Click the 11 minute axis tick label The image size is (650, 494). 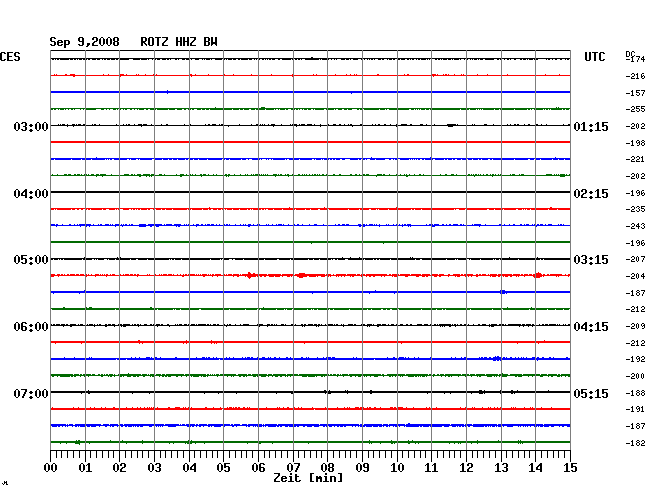[x=431, y=468]
